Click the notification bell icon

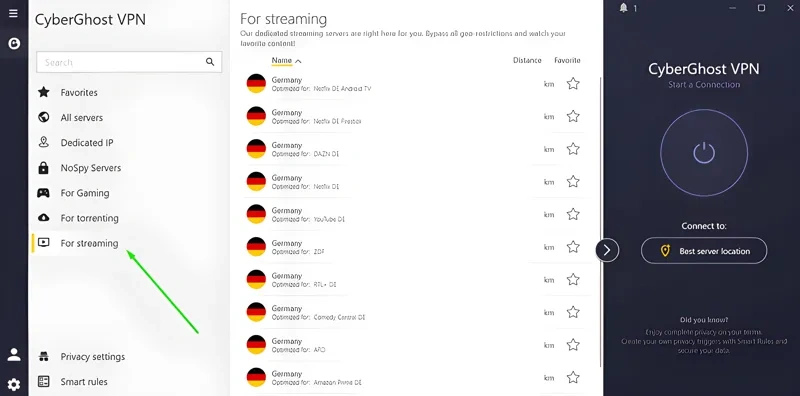[x=623, y=8]
